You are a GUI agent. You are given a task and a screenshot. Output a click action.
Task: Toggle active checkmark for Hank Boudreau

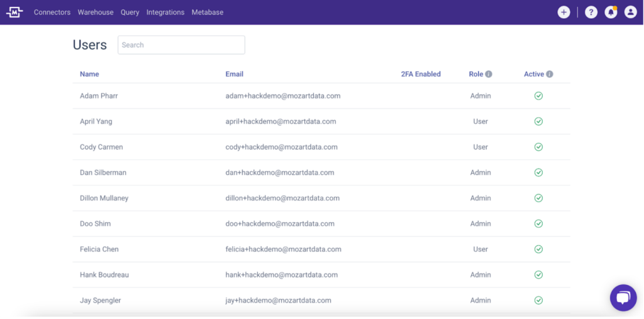click(x=538, y=274)
